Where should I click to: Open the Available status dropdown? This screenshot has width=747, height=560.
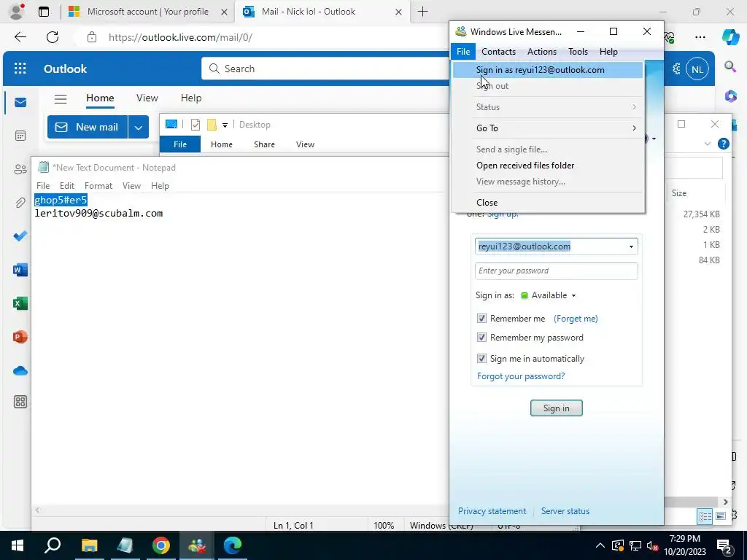[549, 295]
